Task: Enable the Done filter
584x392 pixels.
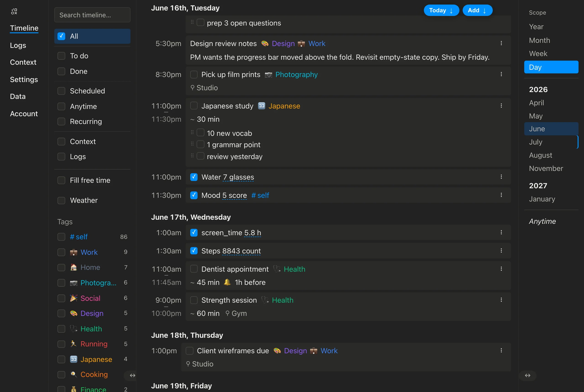Action: pyautogui.click(x=61, y=71)
